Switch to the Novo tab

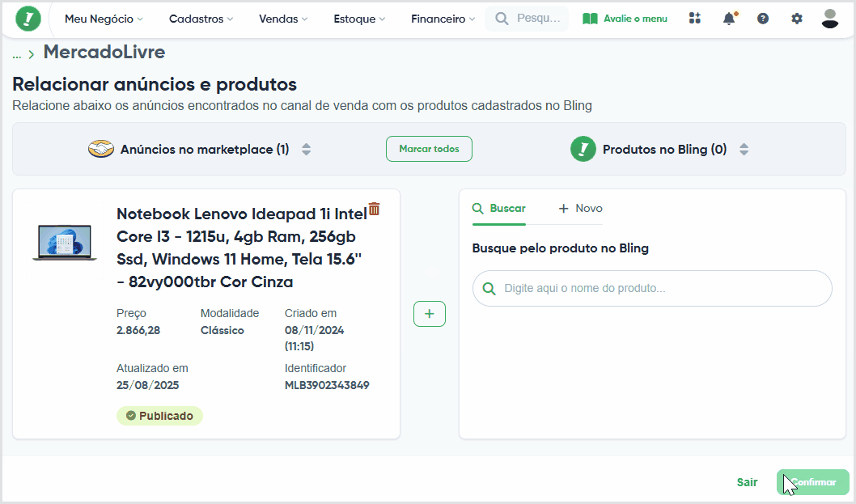(580, 209)
